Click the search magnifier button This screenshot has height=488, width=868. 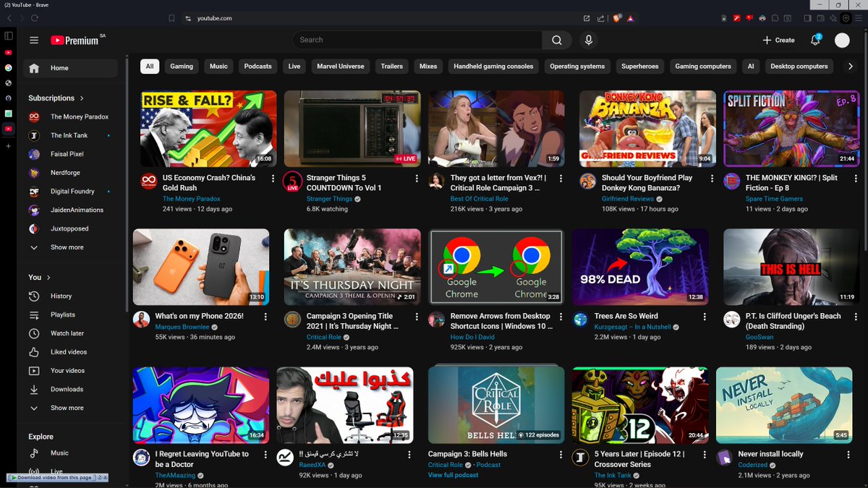click(x=557, y=40)
